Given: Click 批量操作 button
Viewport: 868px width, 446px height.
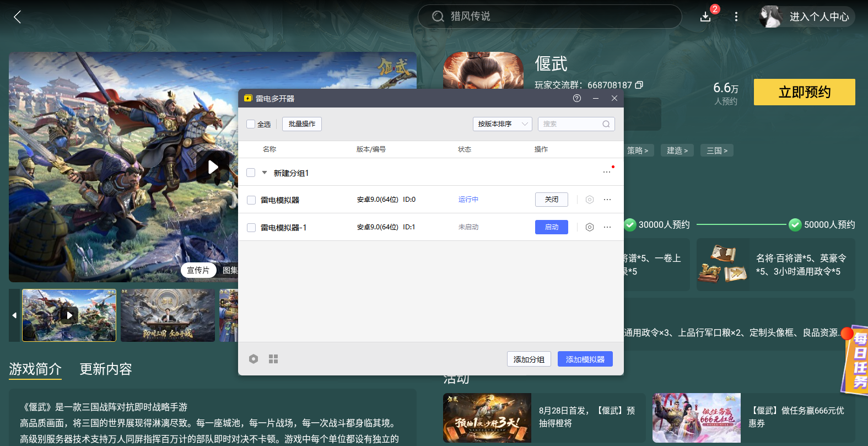Looking at the screenshot, I should click(302, 124).
